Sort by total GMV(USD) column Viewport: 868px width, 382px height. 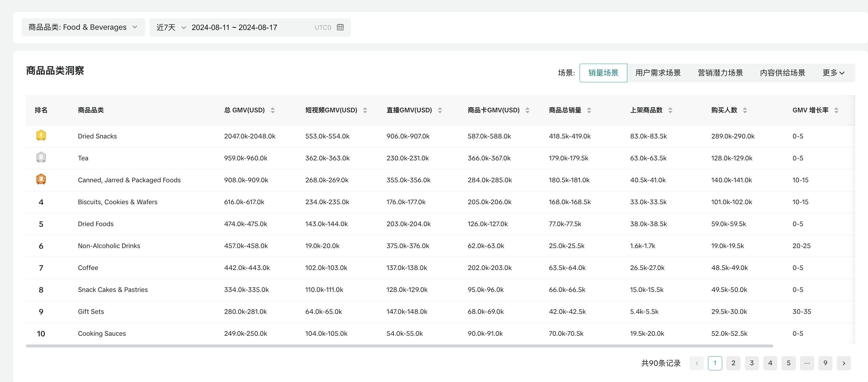(272, 110)
